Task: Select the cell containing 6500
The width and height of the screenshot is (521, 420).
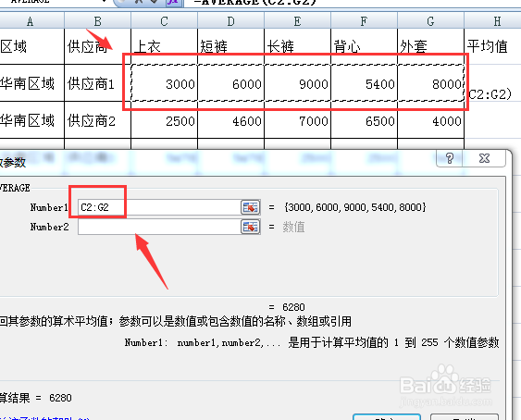Action: tap(365, 120)
